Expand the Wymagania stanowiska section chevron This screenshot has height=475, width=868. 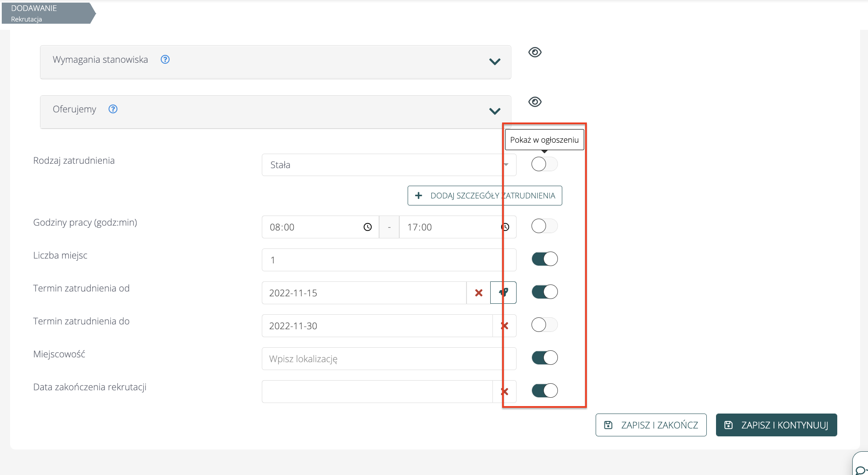coord(495,62)
